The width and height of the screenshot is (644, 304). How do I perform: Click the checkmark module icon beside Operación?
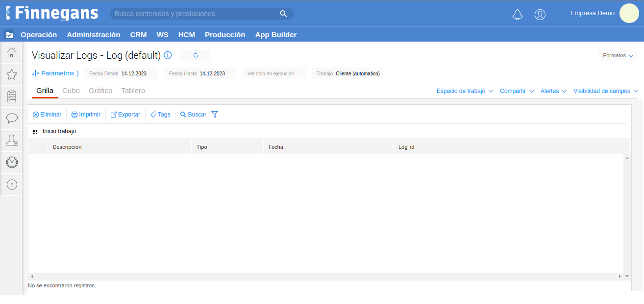click(x=9, y=35)
